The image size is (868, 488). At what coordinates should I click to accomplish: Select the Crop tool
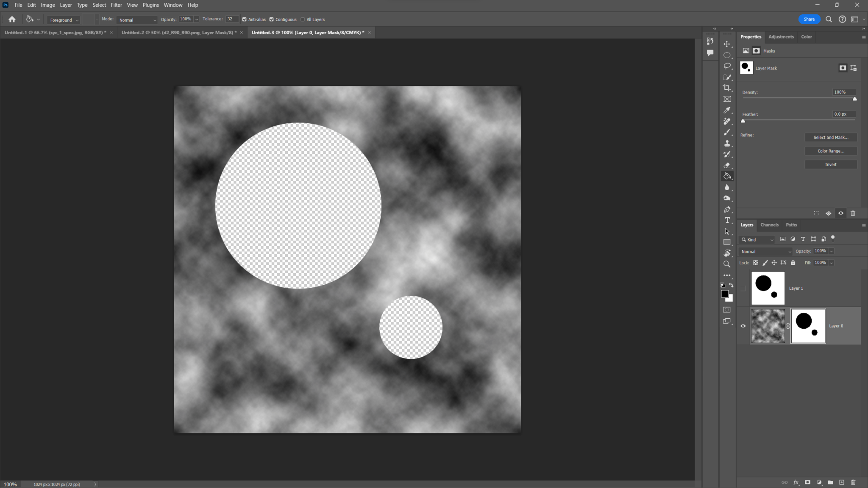point(727,88)
